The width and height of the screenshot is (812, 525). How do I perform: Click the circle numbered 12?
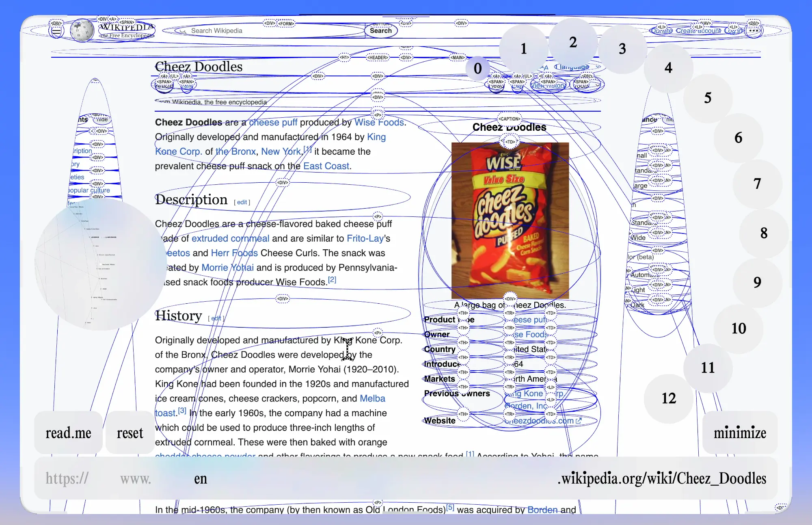(x=669, y=398)
